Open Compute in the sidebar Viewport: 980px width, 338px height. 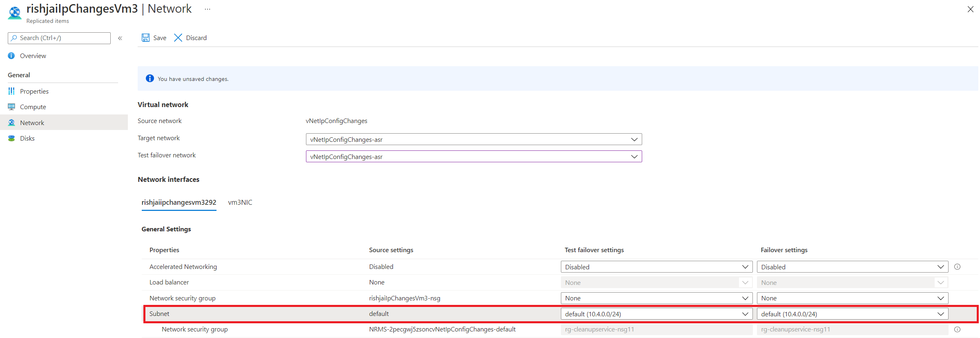[x=33, y=107]
